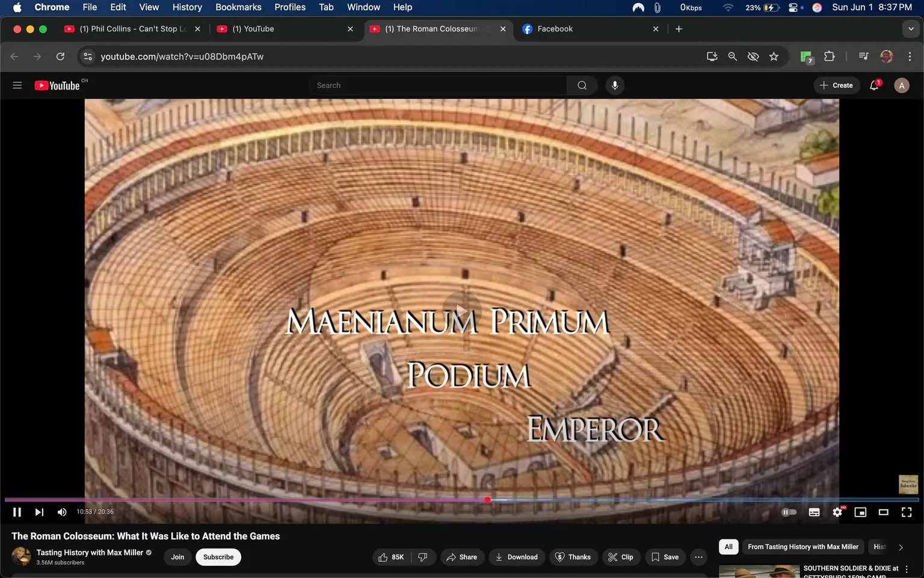Open the Bookmarks menu in the menu bar
Image resolution: width=924 pixels, height=578 pixels.
[x=238, y=7]
